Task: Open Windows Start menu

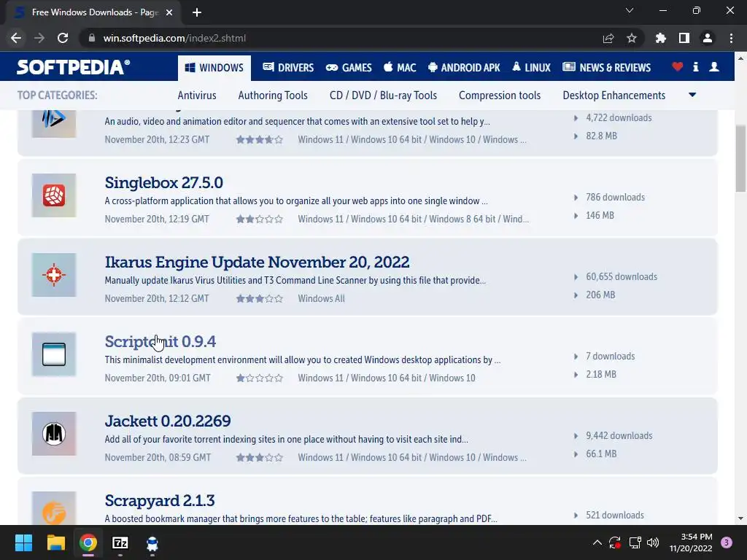Action: [x=23, y=542]
